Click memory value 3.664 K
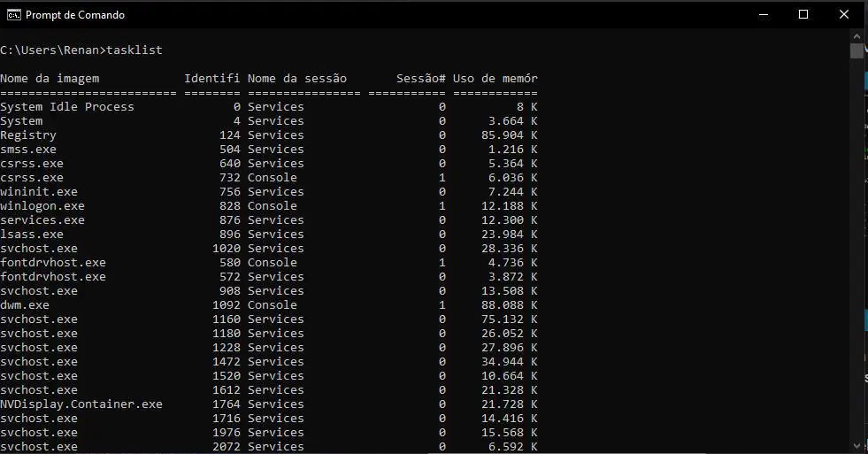The height and width of the screenshot is (454, 868). point(513,121)
